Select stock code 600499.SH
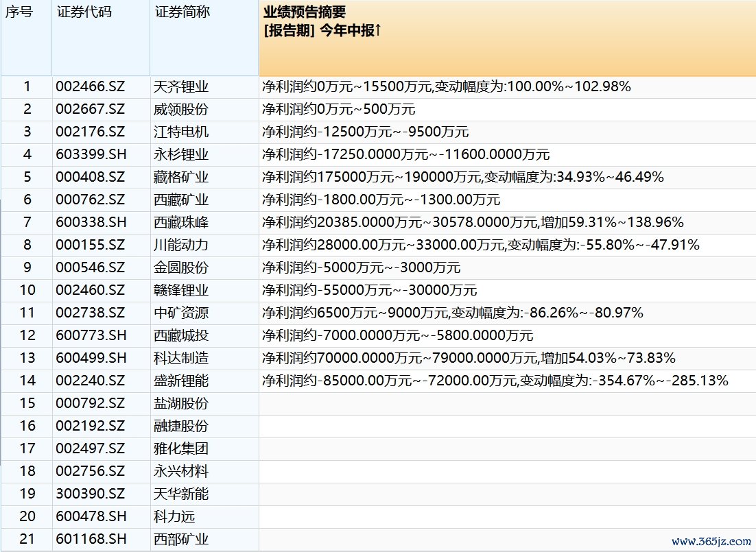Image resolution: width=756 pixels, height=552 pixels. (91, 358)
